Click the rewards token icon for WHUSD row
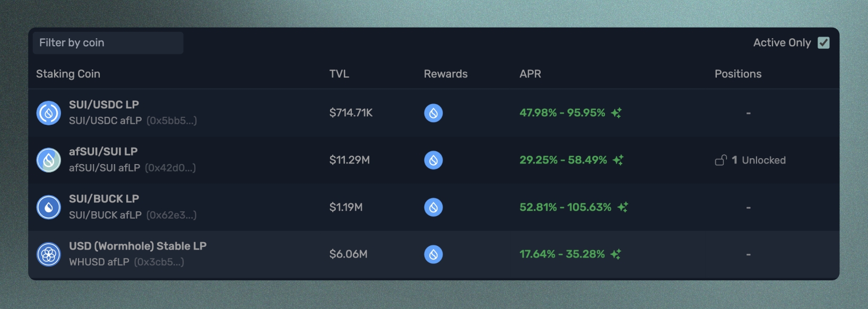The image size is (868, 309). click(433, 254)
